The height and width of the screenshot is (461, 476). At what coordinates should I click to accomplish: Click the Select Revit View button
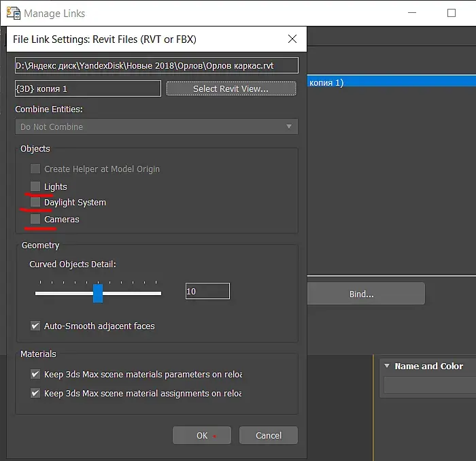pyautogui.click(x=231, y=88)
